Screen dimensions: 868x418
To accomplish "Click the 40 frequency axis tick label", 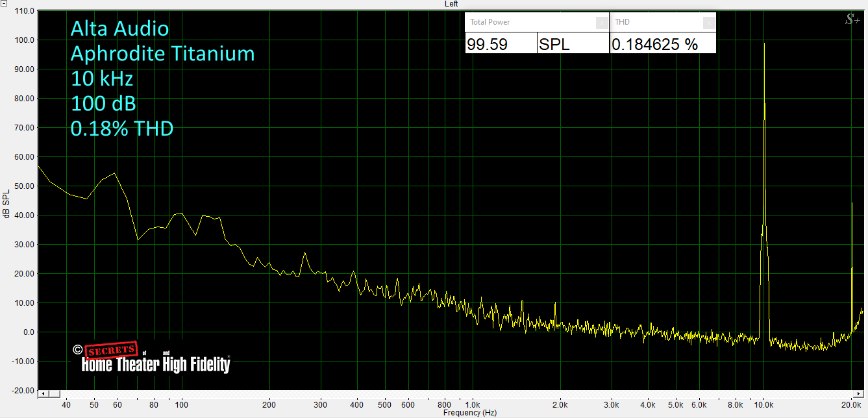I will (66, 404).
